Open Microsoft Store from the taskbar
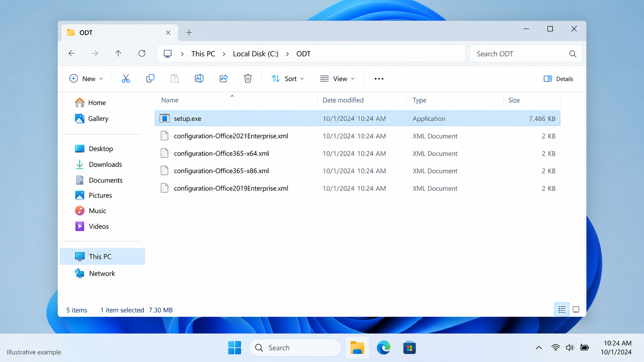The image size is (644, 362). [x=409, y=348]
